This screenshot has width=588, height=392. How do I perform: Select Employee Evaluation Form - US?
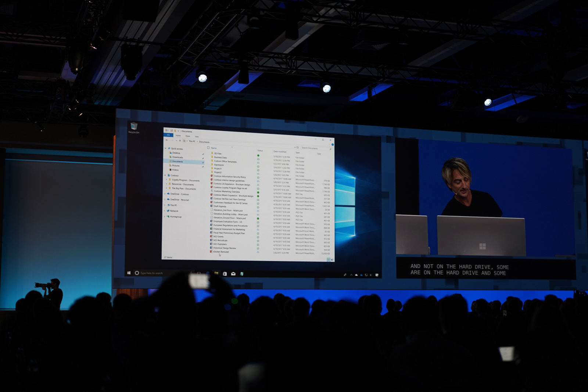pyautogui.click(x=227, y=222)
